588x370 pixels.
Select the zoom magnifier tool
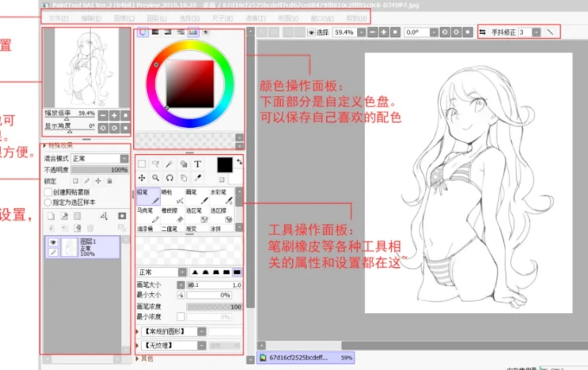tap(155, 178)
